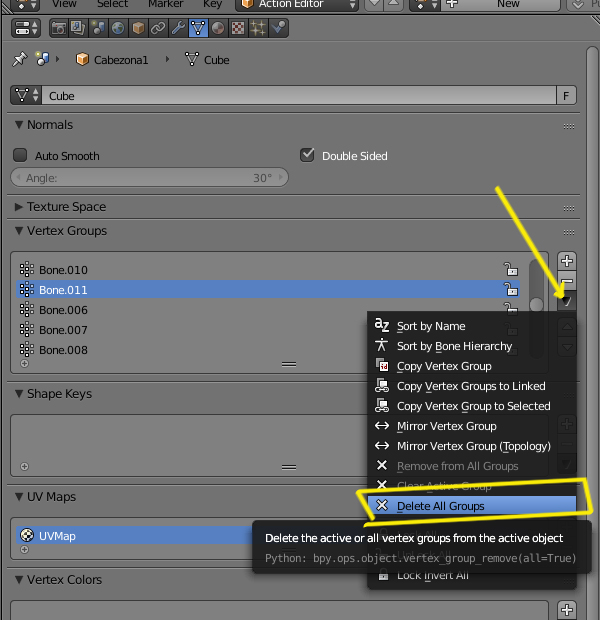
Task: Open the properties editor type selector
Action: point(26,28)
